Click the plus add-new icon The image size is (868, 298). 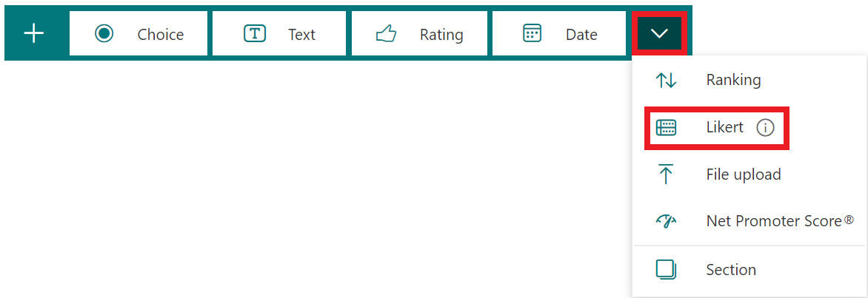coord(34,34)
